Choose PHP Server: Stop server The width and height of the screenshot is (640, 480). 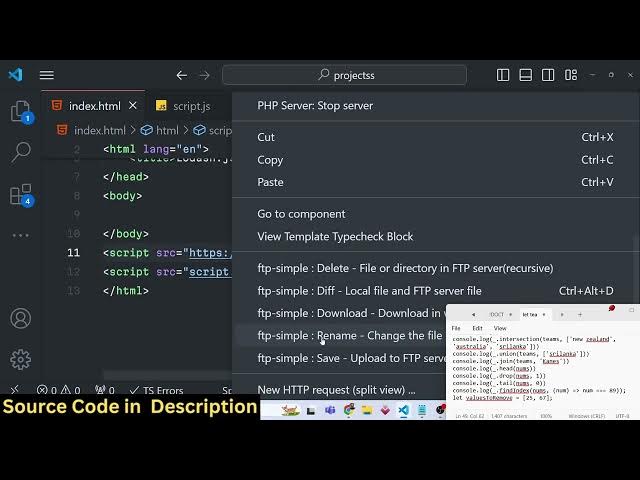coord(315,106)
